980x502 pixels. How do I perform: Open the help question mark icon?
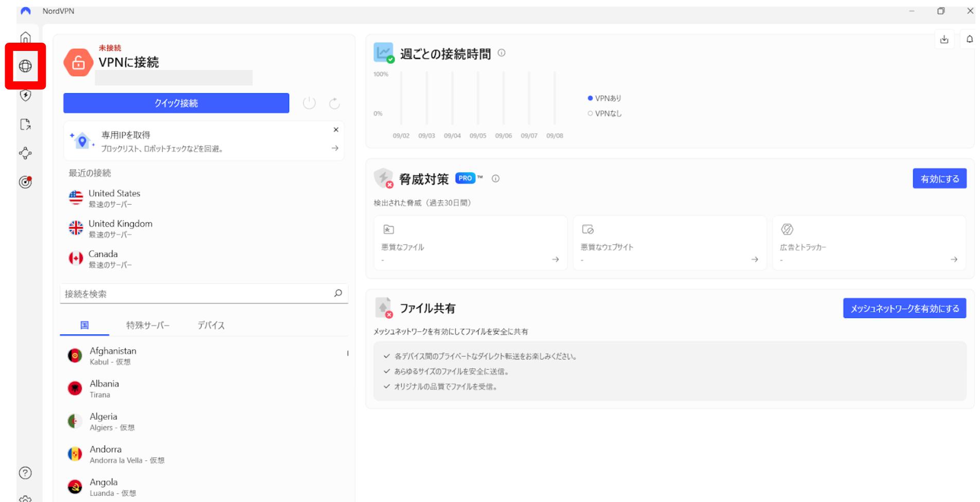click(x=25, y=473)
